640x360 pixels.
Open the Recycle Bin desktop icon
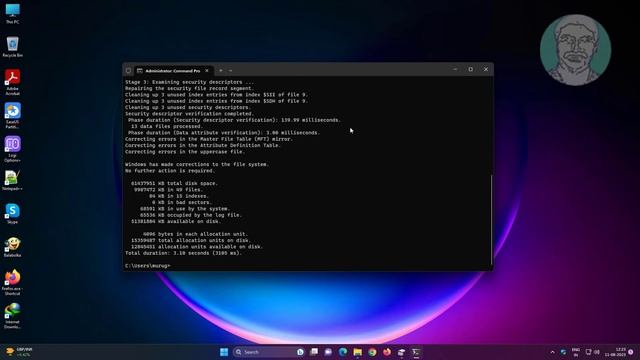12,47
